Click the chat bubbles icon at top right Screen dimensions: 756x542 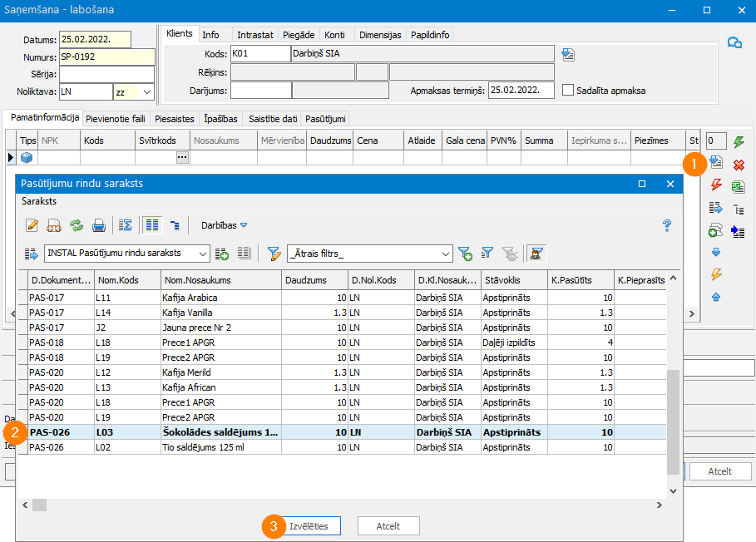click(734, 43)
